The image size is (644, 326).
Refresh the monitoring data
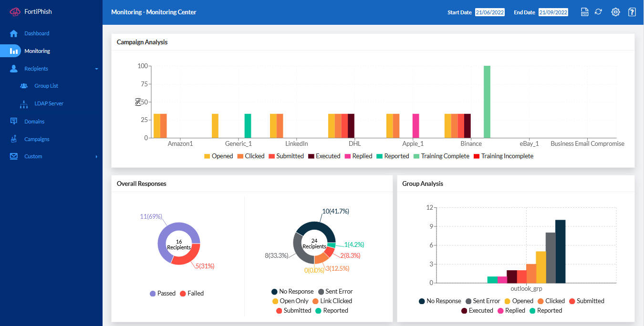tap(599, 11)
